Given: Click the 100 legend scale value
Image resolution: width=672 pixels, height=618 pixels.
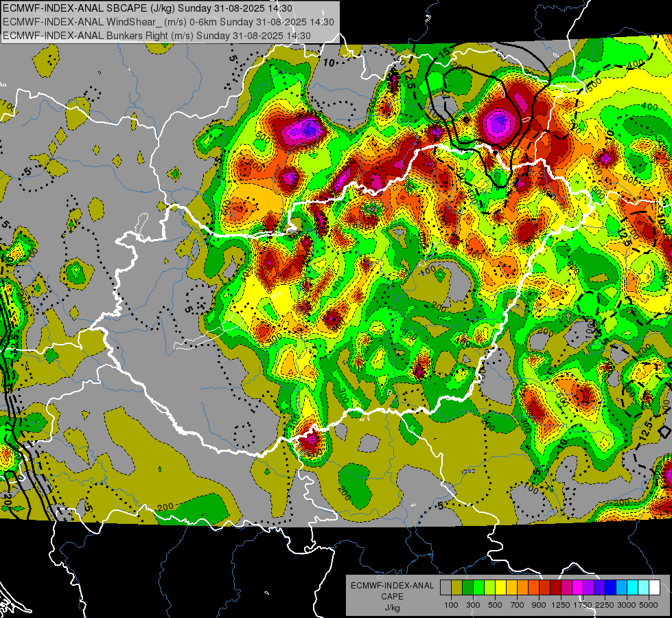Looking at the screenshot, I should pos(451,605).
